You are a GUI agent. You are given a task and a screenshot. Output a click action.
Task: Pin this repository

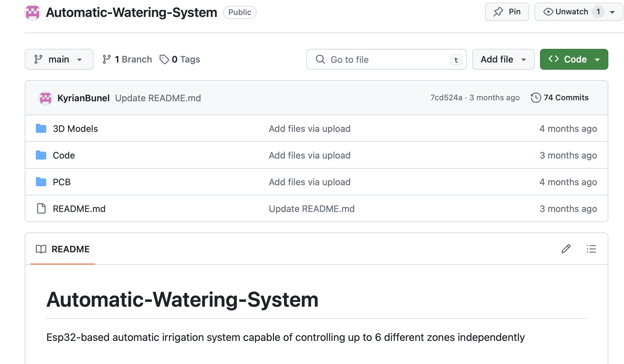pos(507,12)
